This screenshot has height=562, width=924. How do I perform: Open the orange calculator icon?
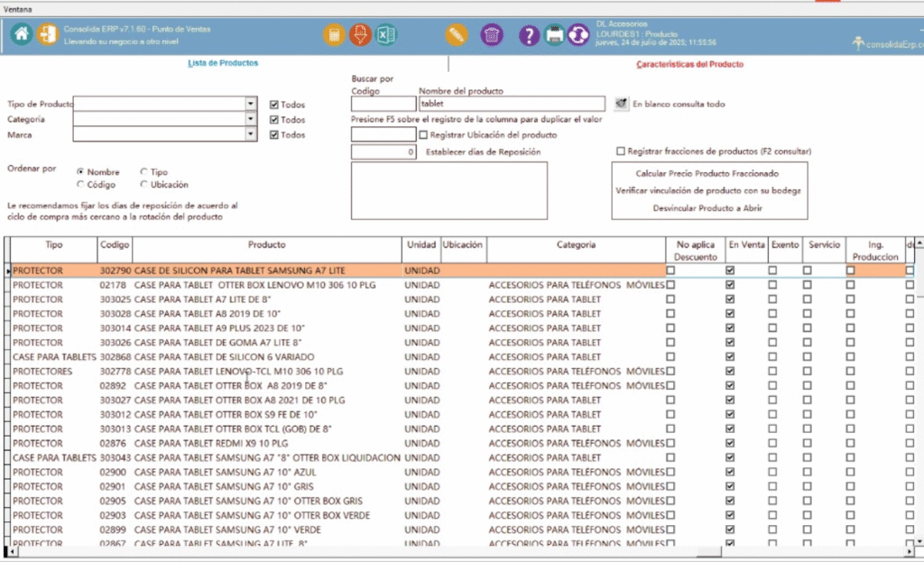pos(335,35)
